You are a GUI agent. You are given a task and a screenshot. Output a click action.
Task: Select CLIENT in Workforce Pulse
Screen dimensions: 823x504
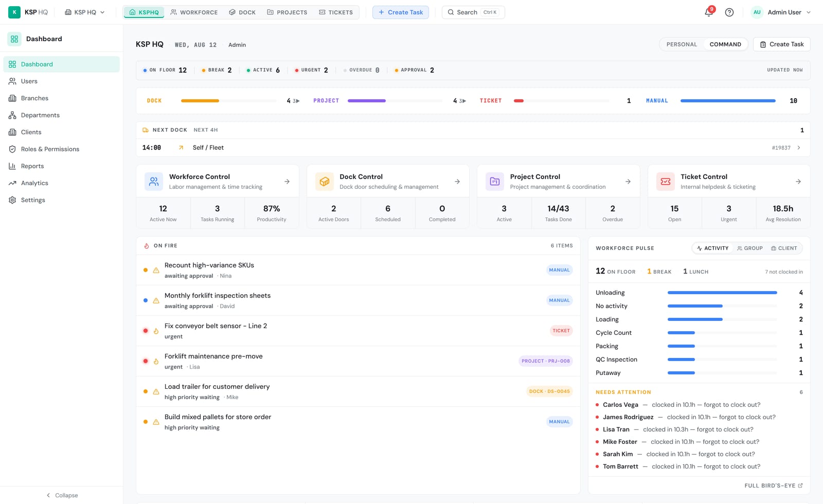(784, 248)
